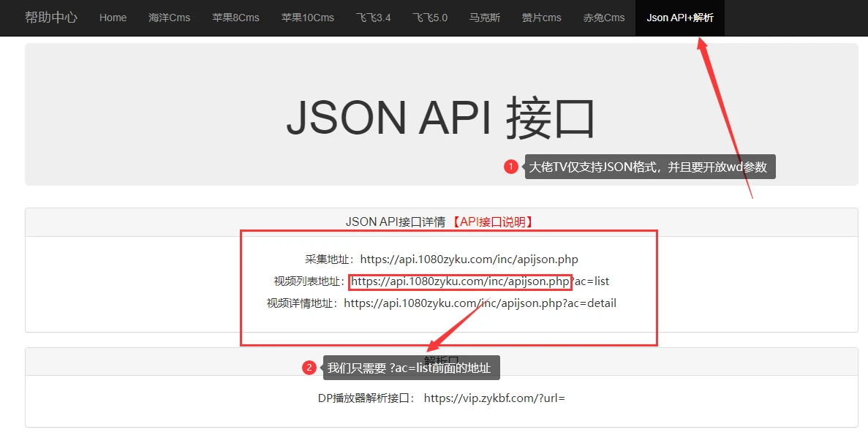Select 苹果8Cms in the navbar
This screenshot has height=432, width=868.
[x=235, y=18]
